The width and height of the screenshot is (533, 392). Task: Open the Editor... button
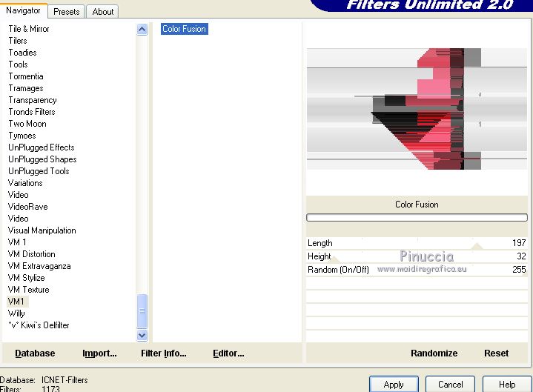coord(228,353)
